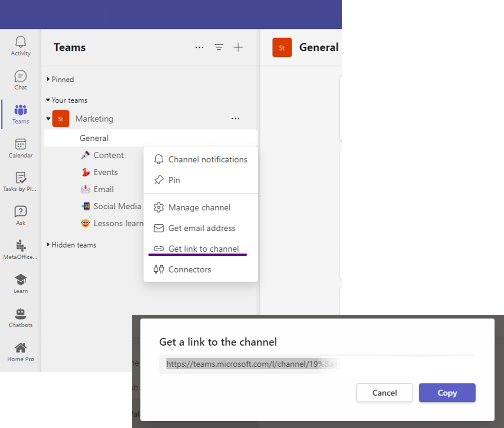Open the Email channel
This screenshot has width=504, height=428.
[x=103, y=189]
